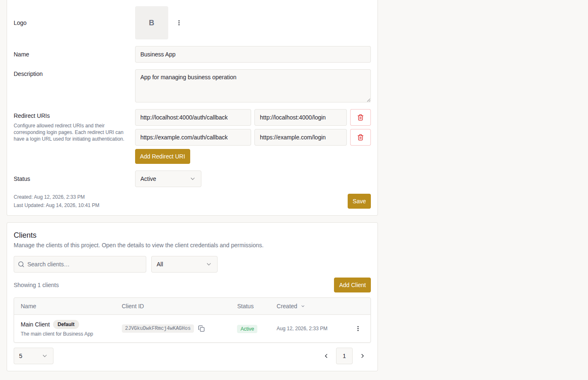The height and width of the screenshot is (380, 588).
Task: Click the client created date Aug 12, 2026
Action: coord(302,329)
